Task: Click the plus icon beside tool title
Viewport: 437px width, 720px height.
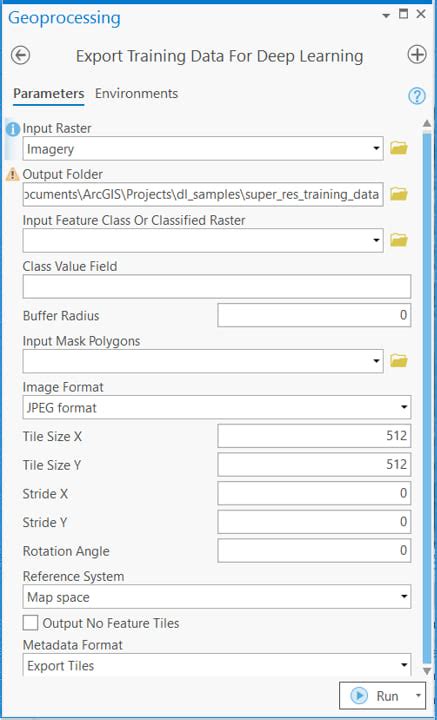Action: 417,55
